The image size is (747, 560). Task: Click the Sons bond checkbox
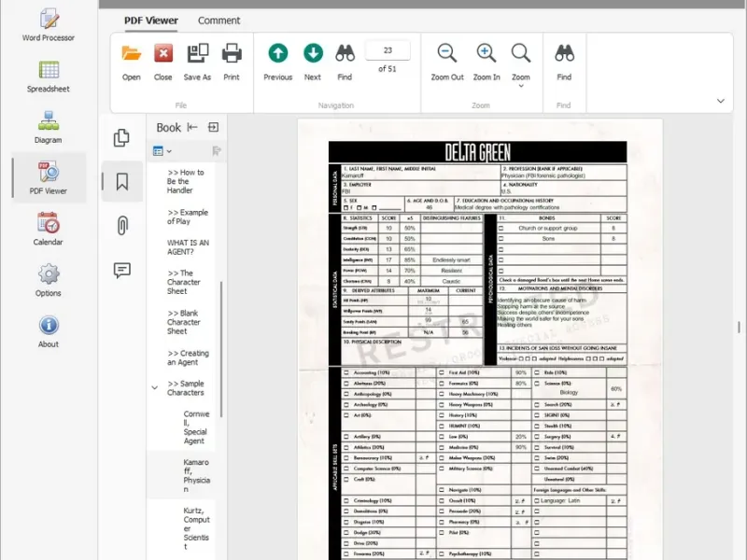tap(500, 239)
